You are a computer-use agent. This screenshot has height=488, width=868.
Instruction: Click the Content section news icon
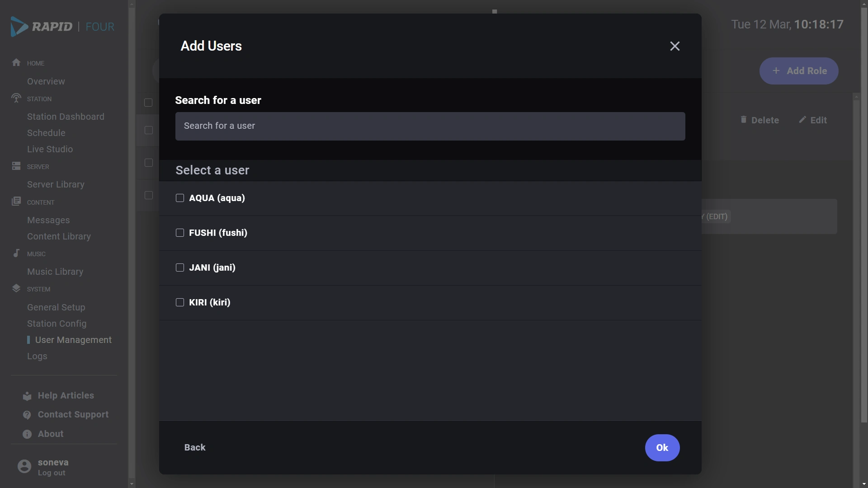[16, 201]
